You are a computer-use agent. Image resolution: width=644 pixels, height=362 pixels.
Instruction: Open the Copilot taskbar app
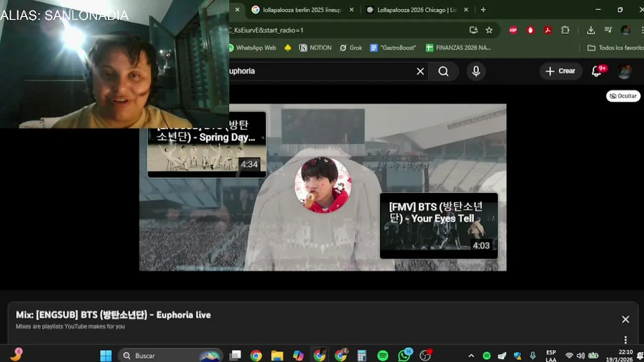tap(298, 355)
